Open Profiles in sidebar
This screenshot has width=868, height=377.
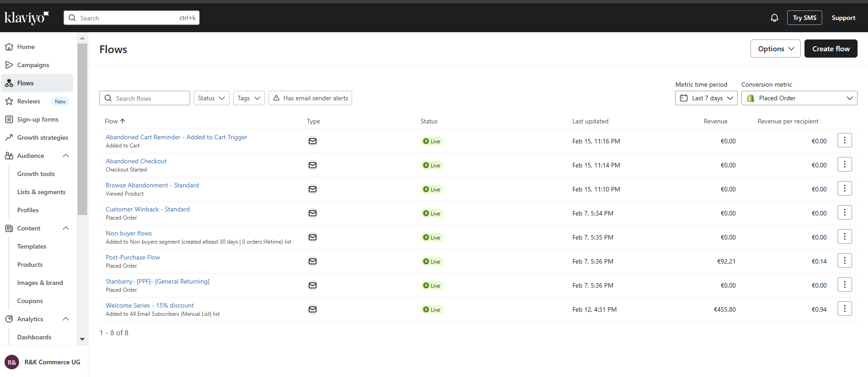[x=28, y=210]
